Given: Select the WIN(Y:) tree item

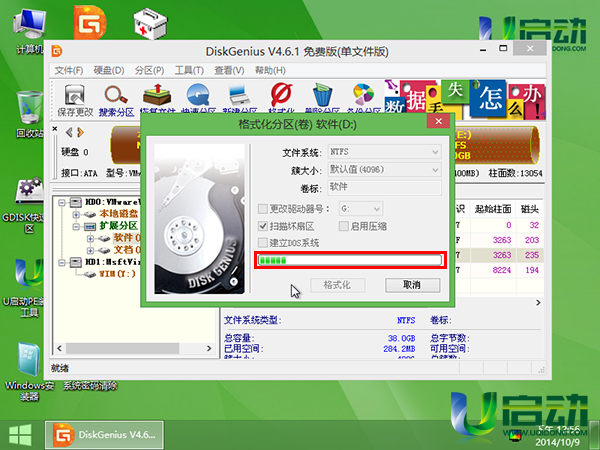Looking at the screenshot, I should (117, 274).
